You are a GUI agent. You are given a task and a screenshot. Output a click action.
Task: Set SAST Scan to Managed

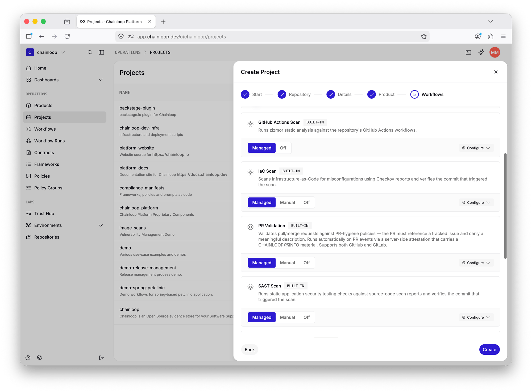click(262, 317)
